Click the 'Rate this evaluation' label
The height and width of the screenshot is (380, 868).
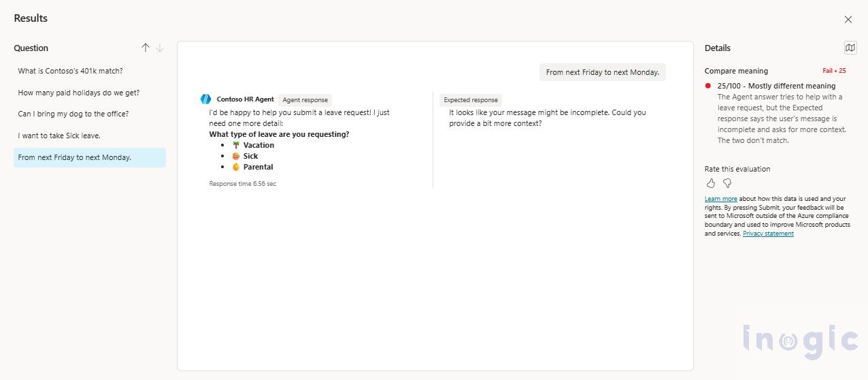[737, 169]
